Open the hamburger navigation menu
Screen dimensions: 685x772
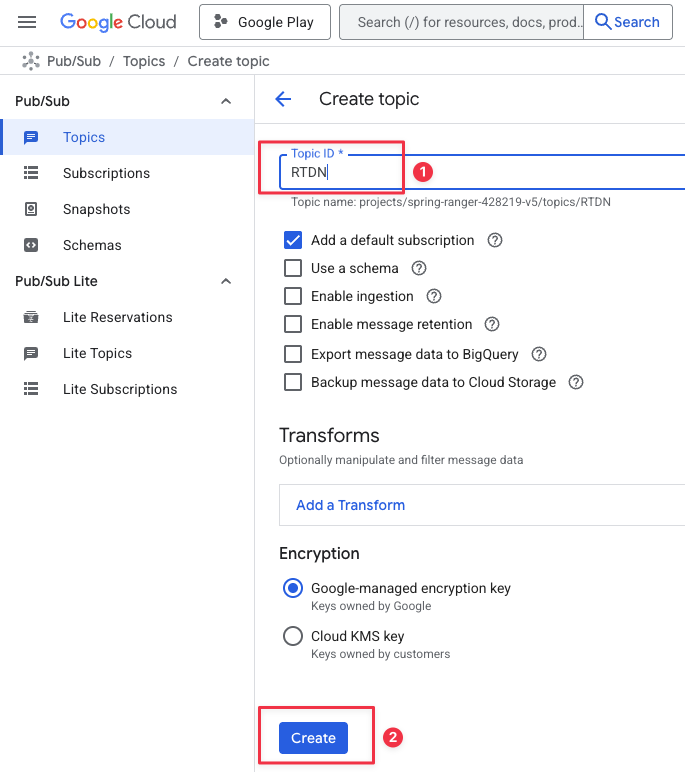27,22
